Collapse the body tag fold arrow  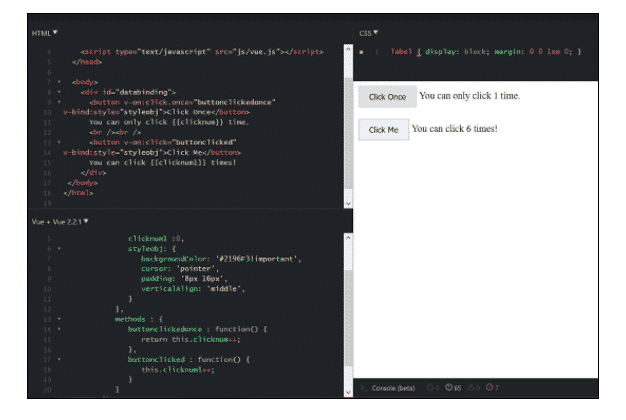point(59,82)
